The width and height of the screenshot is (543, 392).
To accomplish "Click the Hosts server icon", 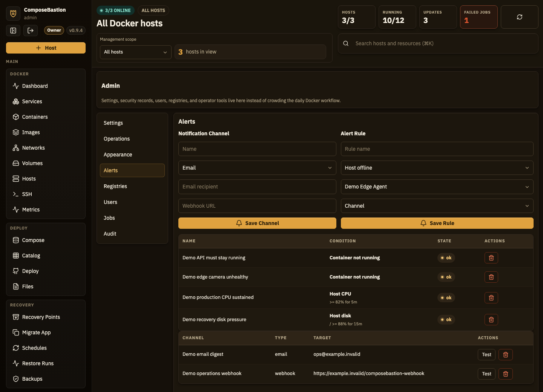I will pos(16,179).
